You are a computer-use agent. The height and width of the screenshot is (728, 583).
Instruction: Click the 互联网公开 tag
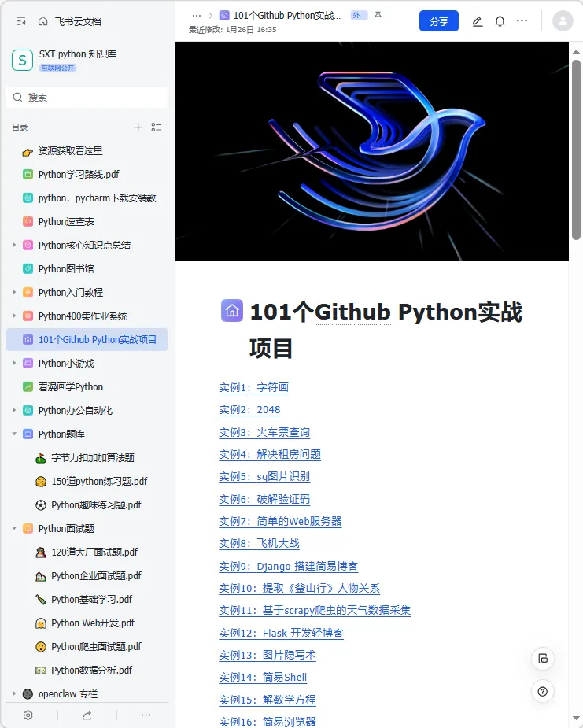coord(58,68)
